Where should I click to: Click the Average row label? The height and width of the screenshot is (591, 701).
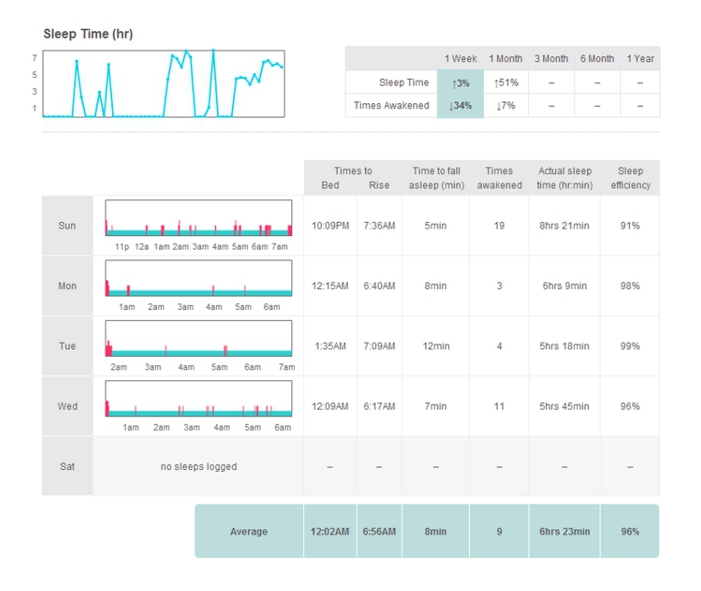click(249, 532)
